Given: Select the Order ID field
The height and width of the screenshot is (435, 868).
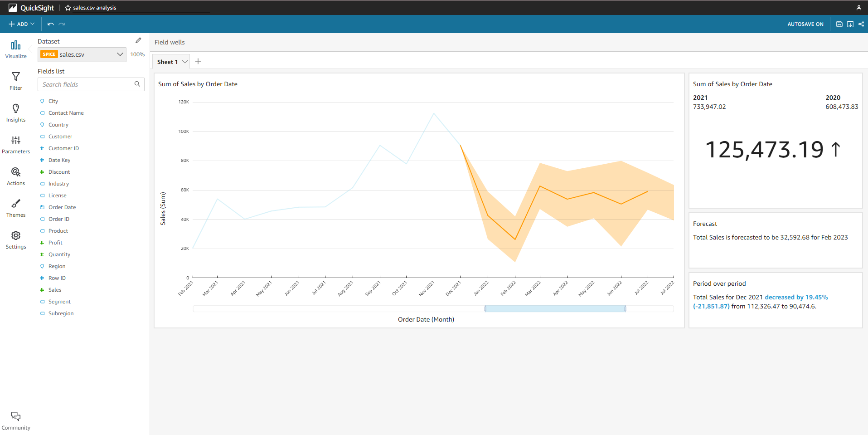Looking at the screenshot, I should click(x=59, y=219).
